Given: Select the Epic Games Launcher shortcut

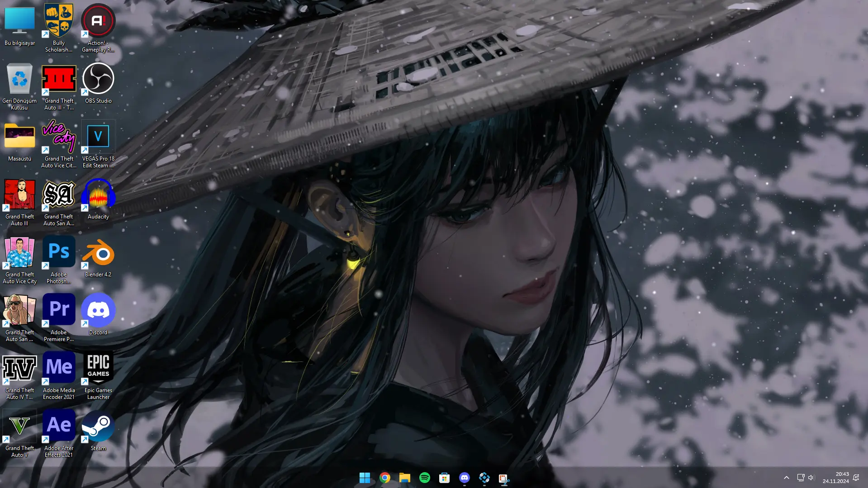Looking at the screenshot, I should (x=98, y=376).
